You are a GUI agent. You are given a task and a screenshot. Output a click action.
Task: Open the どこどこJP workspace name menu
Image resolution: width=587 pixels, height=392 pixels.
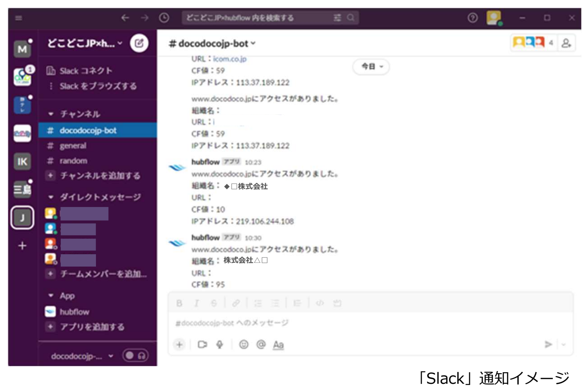[x=85, y=43]
